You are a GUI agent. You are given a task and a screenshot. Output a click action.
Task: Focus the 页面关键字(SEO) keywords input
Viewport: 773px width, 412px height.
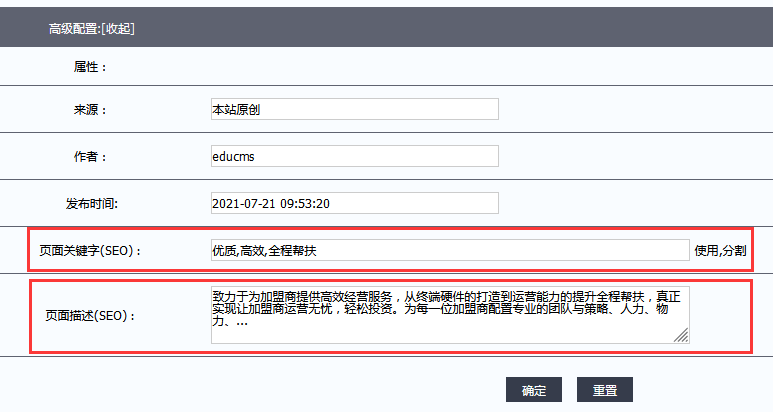449,250
